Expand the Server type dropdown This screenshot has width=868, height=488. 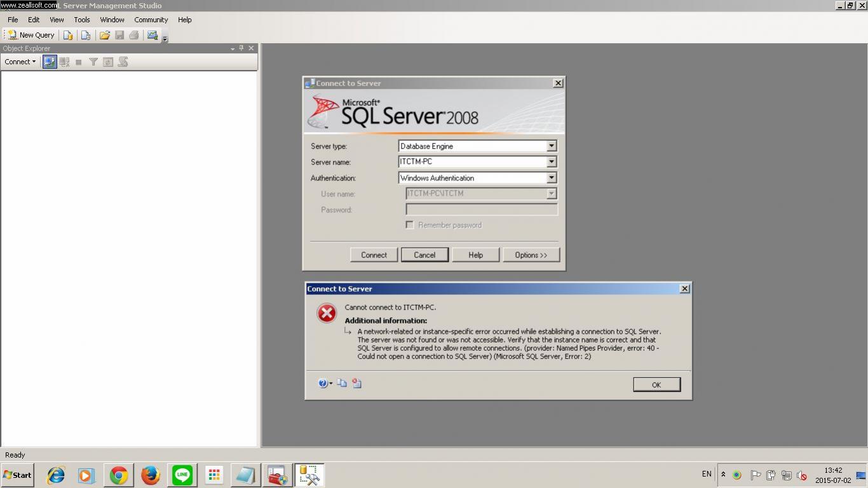(x=552, y=146)
